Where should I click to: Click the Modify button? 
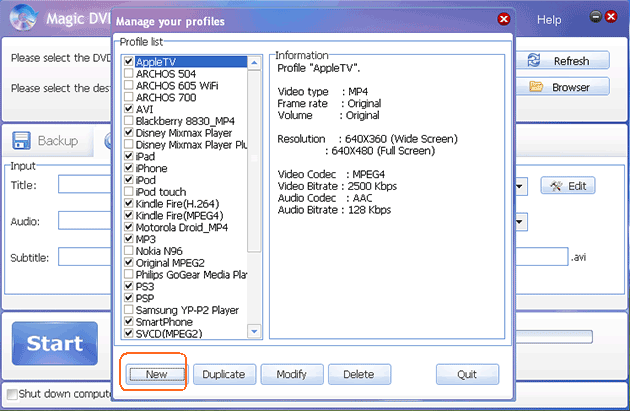click(292, 374)
